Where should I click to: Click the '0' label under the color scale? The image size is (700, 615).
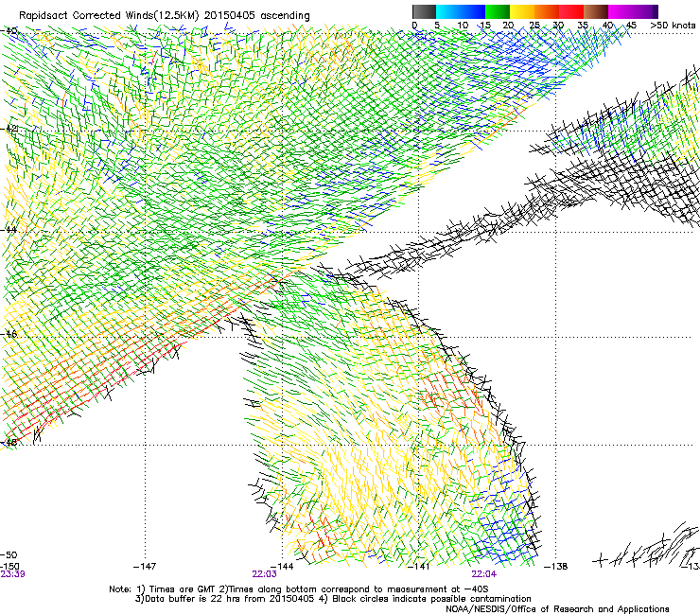pyautogui.click(x=414, y=25)
